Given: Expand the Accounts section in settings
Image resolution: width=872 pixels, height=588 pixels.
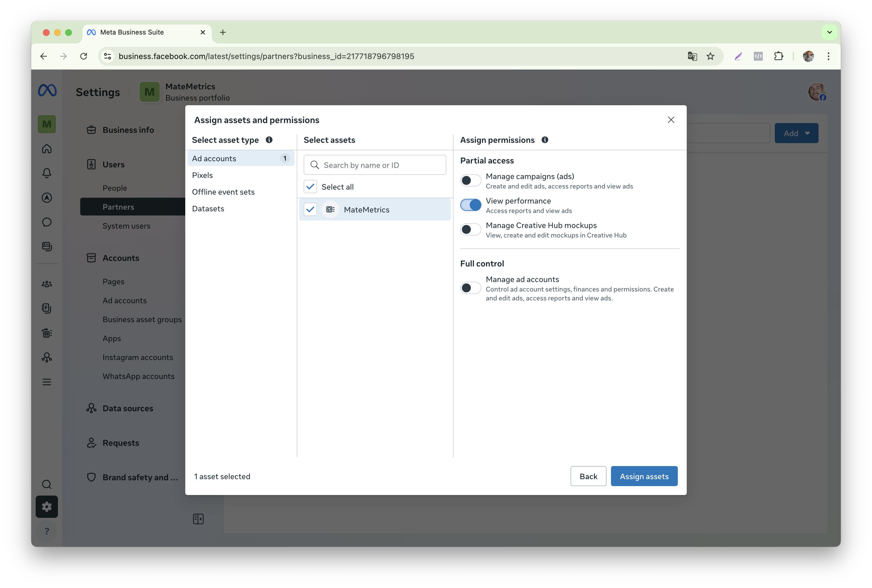Looking at the screenshot, I should pos(121,258).
